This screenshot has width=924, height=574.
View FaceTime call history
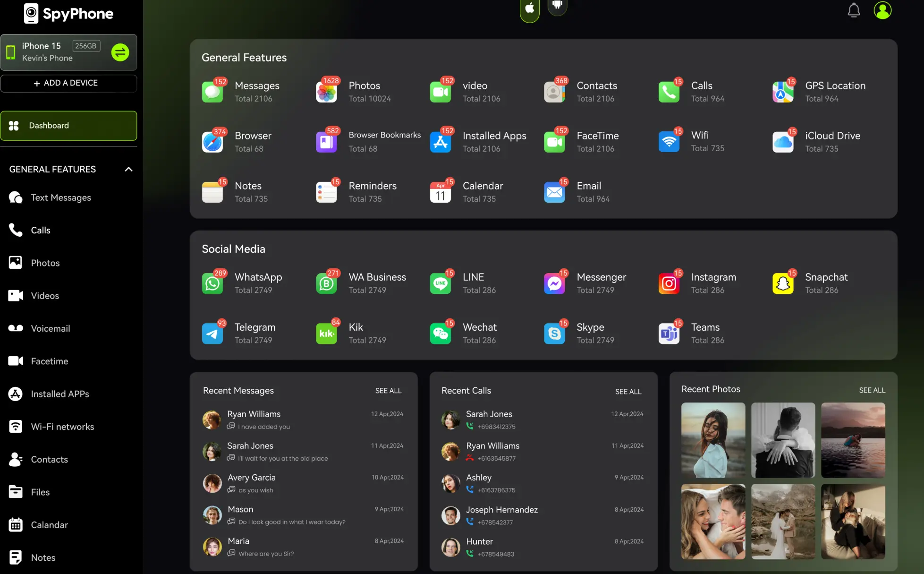582,141
